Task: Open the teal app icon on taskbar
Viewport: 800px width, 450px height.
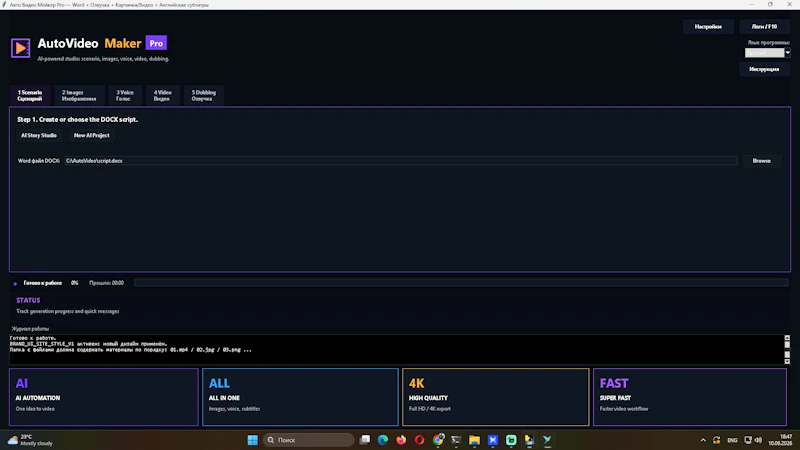Action: [x=511, y=440]
